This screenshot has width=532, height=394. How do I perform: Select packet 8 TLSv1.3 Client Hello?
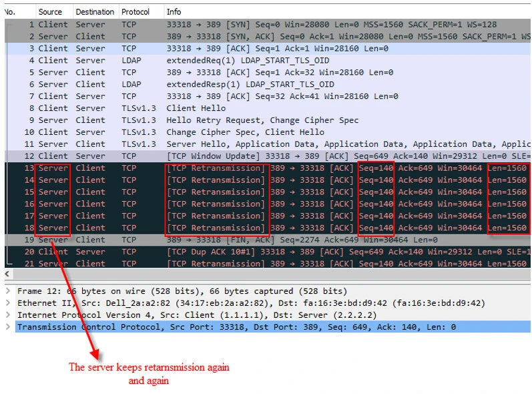tap(267, 108)
